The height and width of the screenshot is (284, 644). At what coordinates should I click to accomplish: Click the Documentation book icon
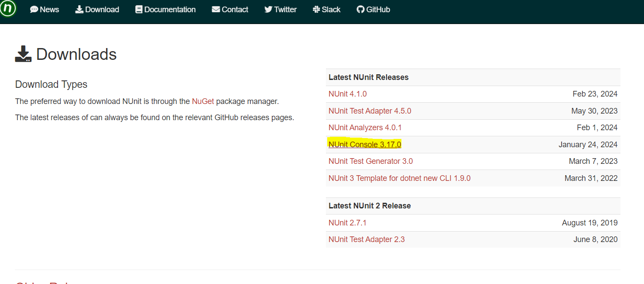pos(139,10)
